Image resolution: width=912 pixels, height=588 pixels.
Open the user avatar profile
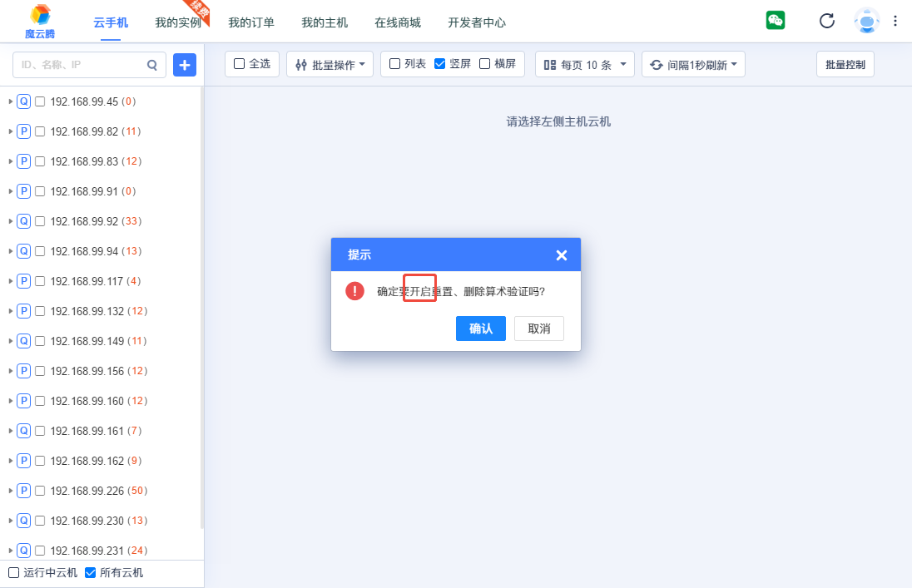point(866,21)
